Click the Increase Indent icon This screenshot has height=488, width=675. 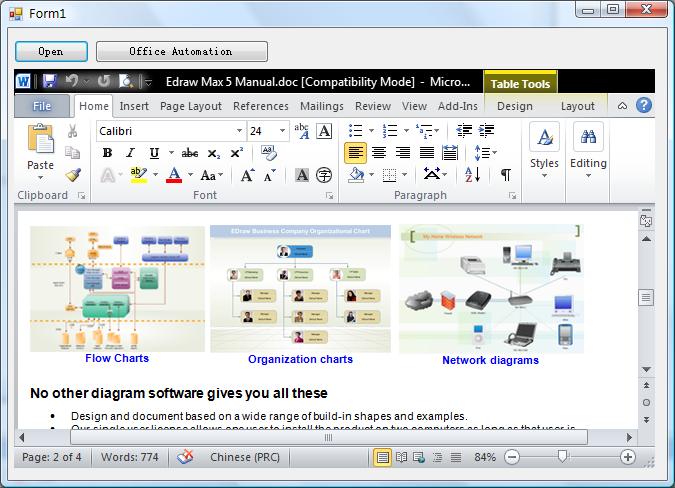click(x=487, y=131)
